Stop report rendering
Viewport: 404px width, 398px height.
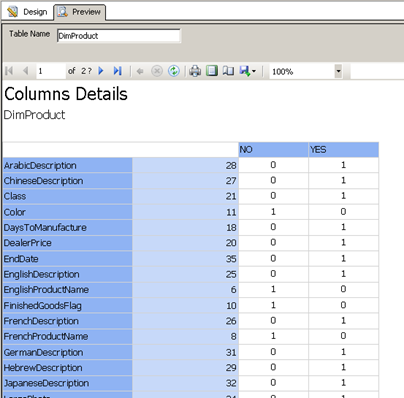click(x=157, y=71)
